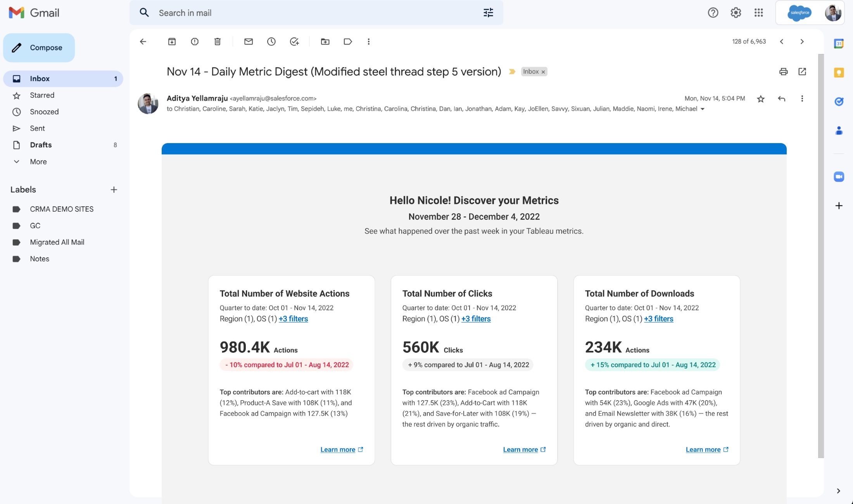Viewport: 853px width, 504px height.
Task: Apply a label to this email
Action: [x=348, y=41]
